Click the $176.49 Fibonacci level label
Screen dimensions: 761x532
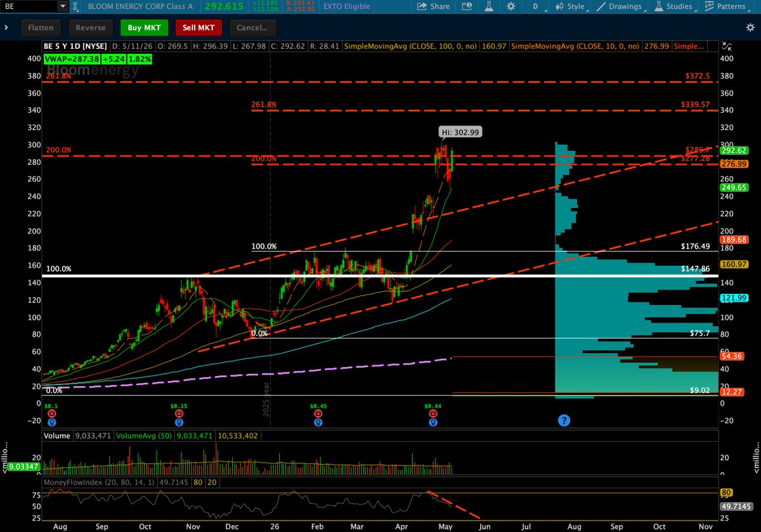click(696, 245)
